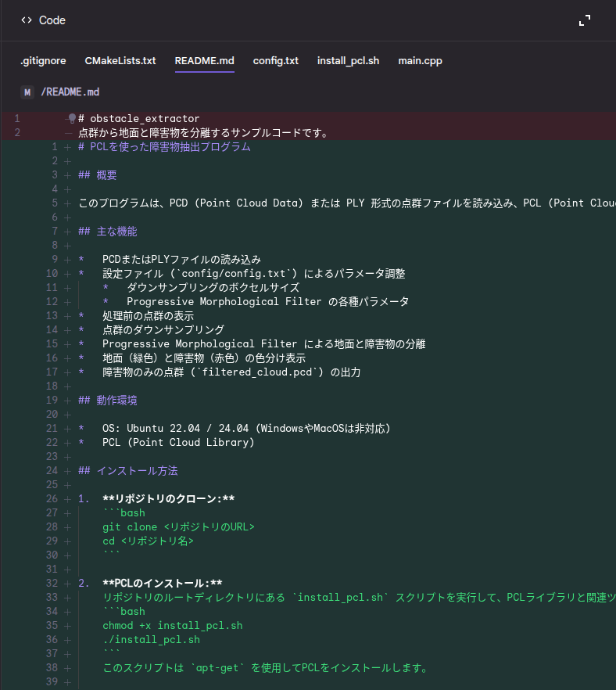
Task: Click the 'chmod +x install_pcl.sh' line
Action: click(172, 626)
